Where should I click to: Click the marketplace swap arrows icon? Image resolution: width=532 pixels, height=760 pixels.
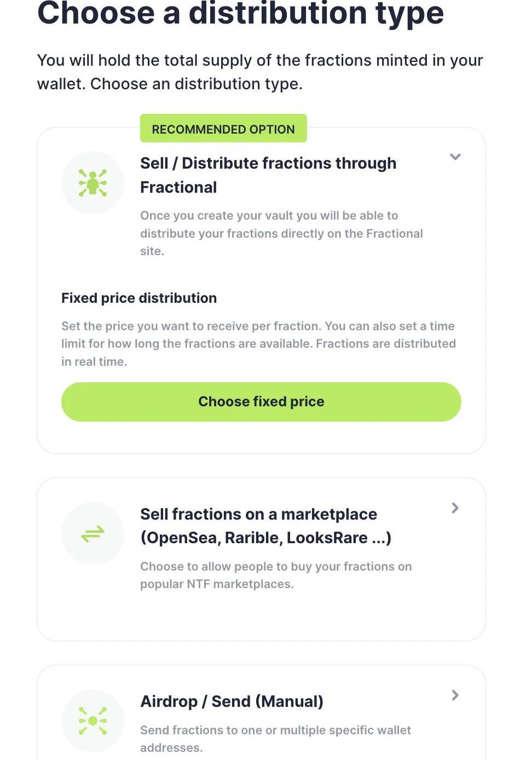coord(92,534)
